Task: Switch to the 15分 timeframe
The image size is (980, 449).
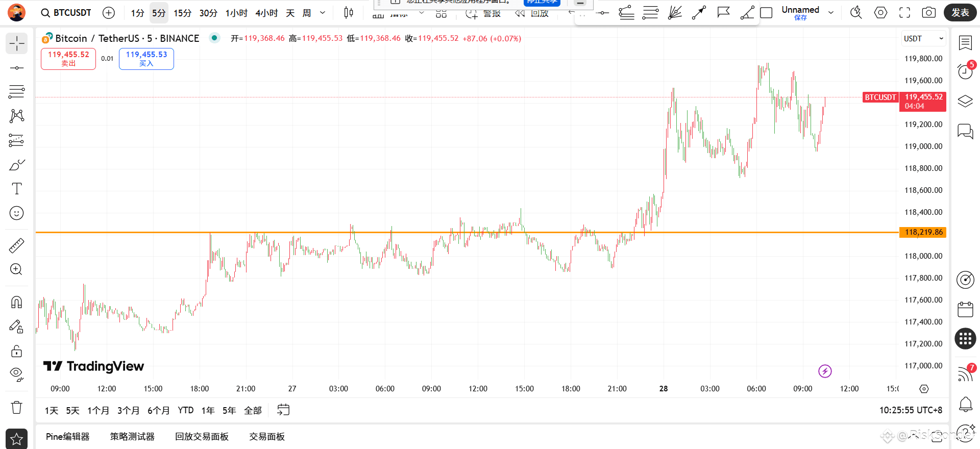Action: pos(182,13)
